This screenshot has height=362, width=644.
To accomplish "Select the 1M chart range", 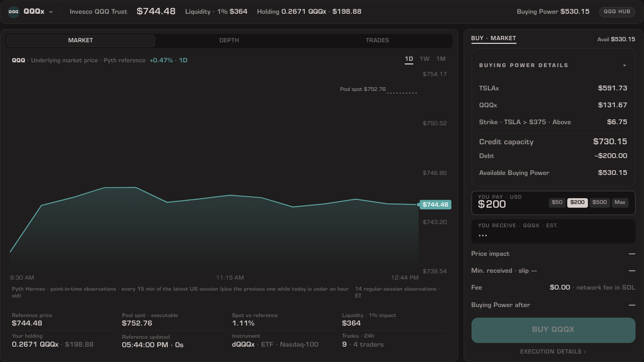I will (x=441, y=59).
